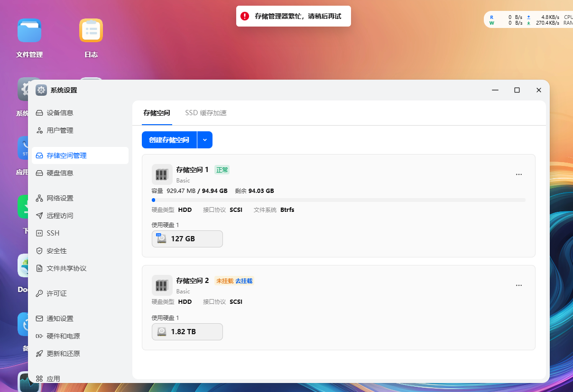573x392 pixels.
Task: Click the red error icon in the notification
Action: pos(245,16)
